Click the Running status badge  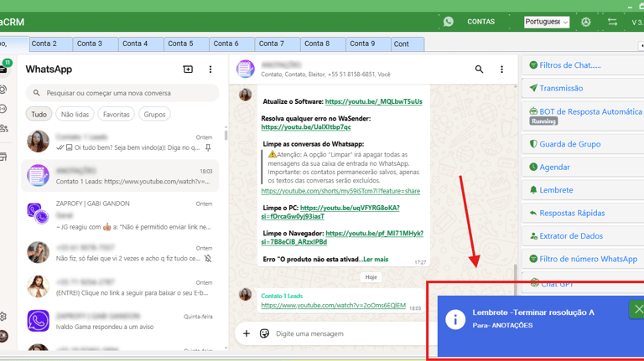click(543, 121)
